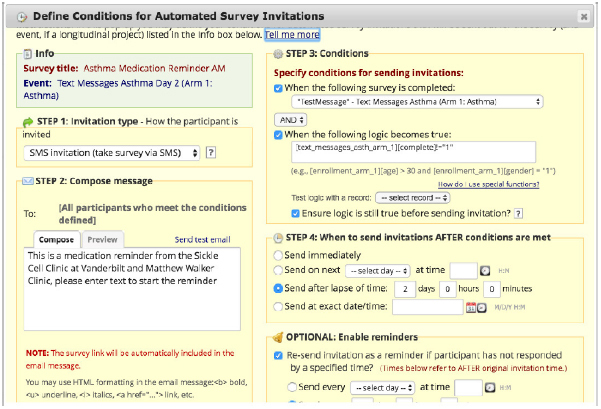The image size is (601, 409).
Task: Toggle 'Re-send invitation as a reminder' checkbox
Action: click(x=278, y=356)
